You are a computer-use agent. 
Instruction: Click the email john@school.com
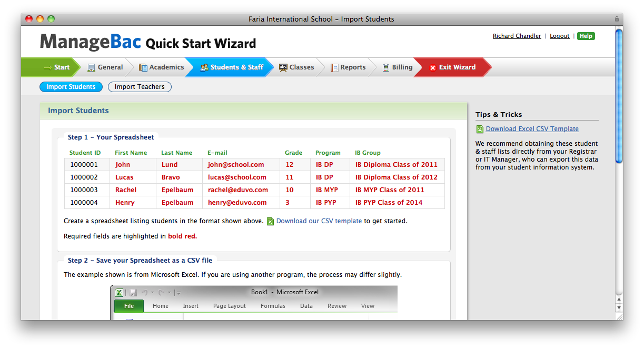click(x=236, y=165)
